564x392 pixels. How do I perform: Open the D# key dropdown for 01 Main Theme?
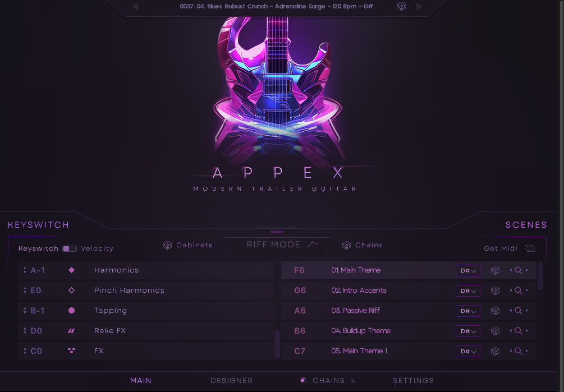[x=468, y=270]
